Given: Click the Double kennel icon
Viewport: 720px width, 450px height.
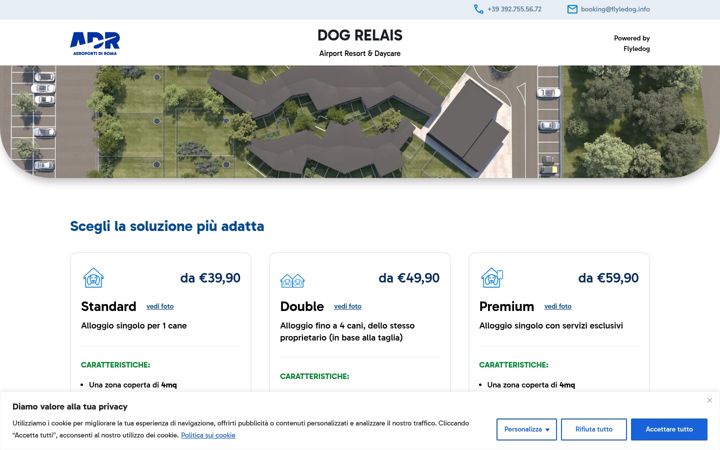Looking at the screenshot, I should click(x=292, y=280).
